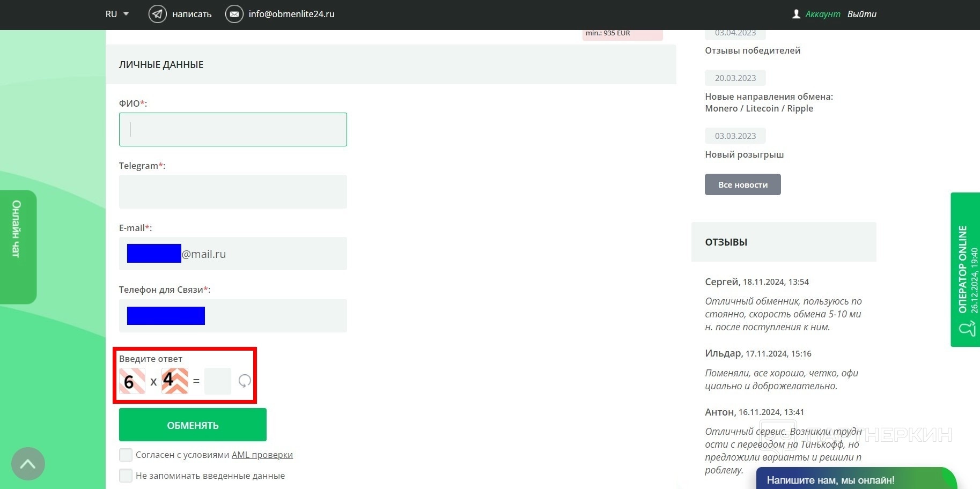Image resolution: width=980 pixels, height=489 pixels.
Task: Open the RU language dropdown
Action: coord(117,14)
